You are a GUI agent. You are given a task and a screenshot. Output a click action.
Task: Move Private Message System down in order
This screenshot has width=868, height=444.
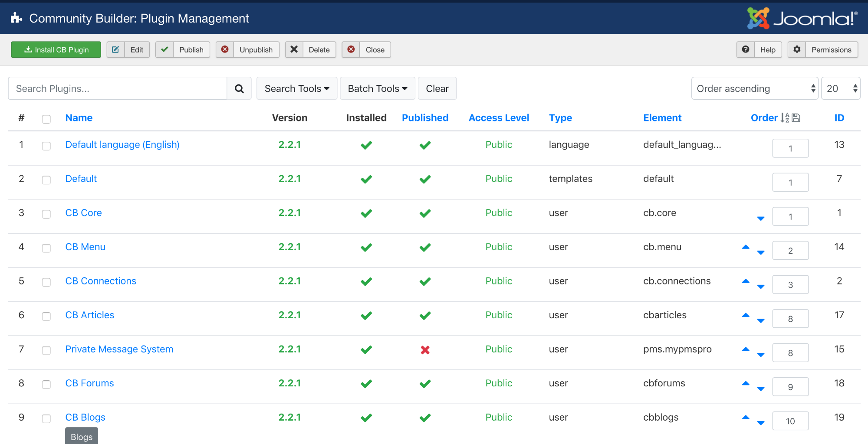tap(761, 355)
